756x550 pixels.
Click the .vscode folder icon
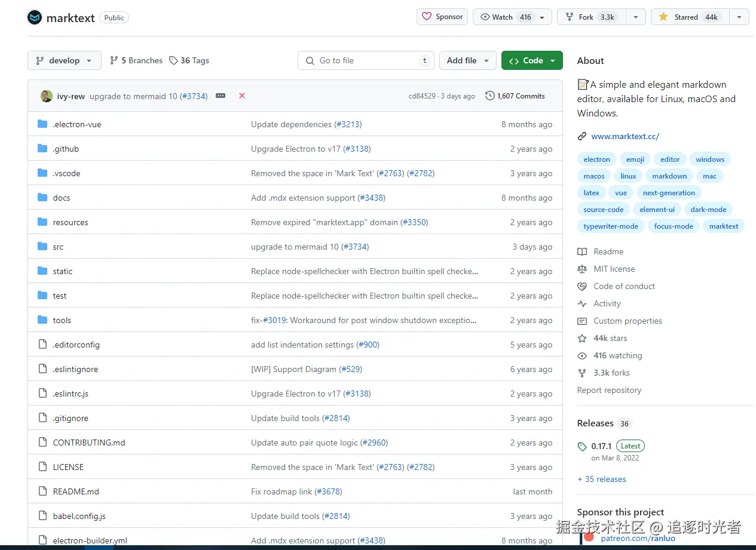tap(42, 173)
